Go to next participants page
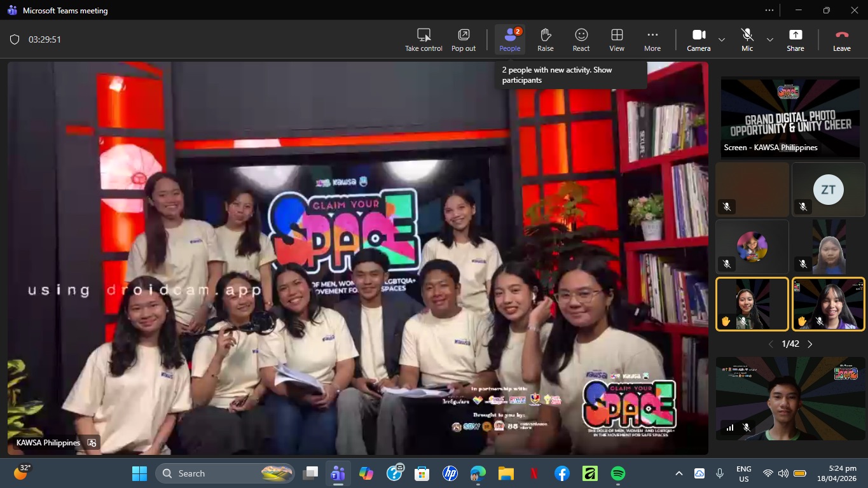868x488 pixels. click(810, 344)
